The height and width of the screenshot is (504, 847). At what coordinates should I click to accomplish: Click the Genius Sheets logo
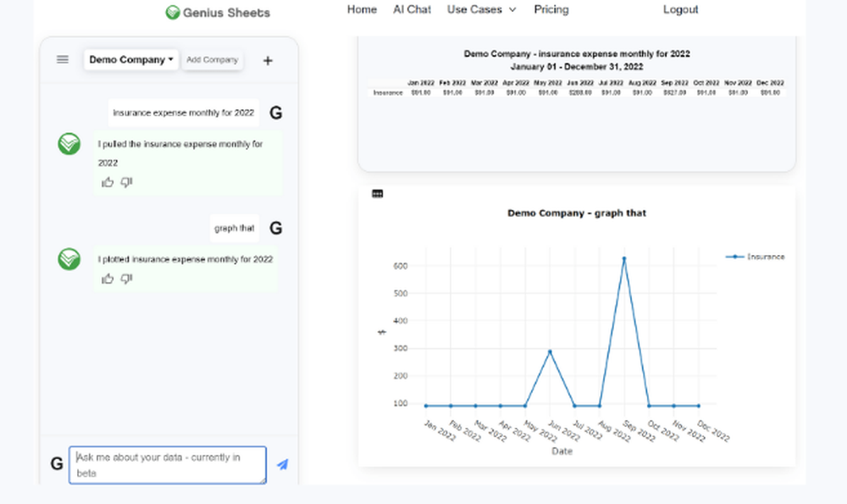[218, 13]
